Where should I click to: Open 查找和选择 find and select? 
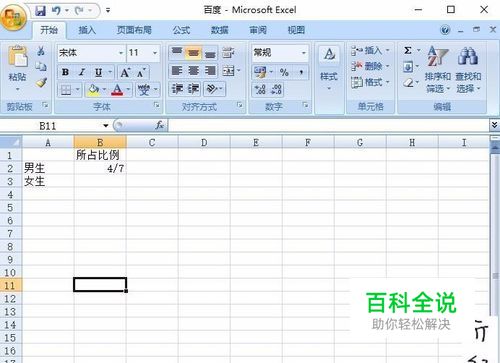tap(468, 69)
